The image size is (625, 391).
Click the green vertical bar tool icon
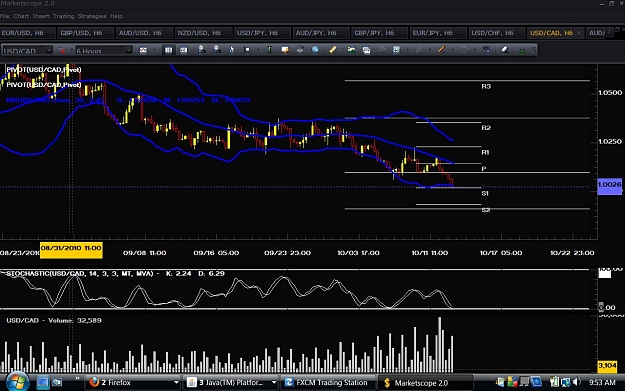point(270,50)
